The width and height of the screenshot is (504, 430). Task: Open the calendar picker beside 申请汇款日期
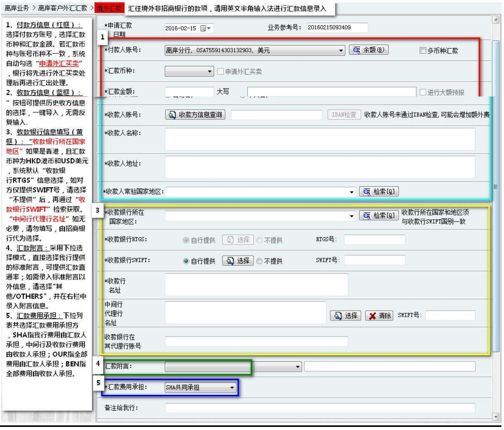pyautogui.click(x=205, y=28)
